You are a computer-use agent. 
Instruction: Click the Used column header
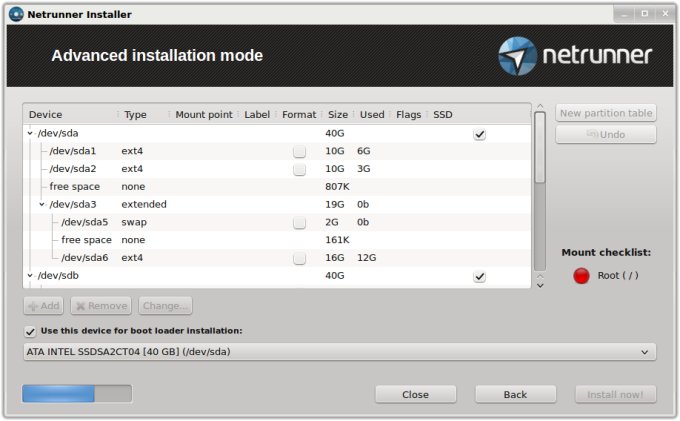click(372, 114)
